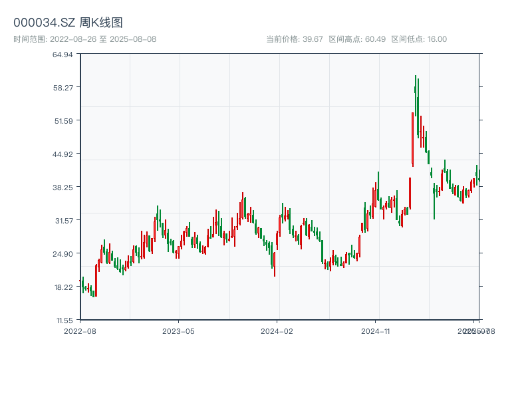Screen dimensions: 532x399
Task: Click the 区间低点 16.00 label
Action: [x=419, y=39]
